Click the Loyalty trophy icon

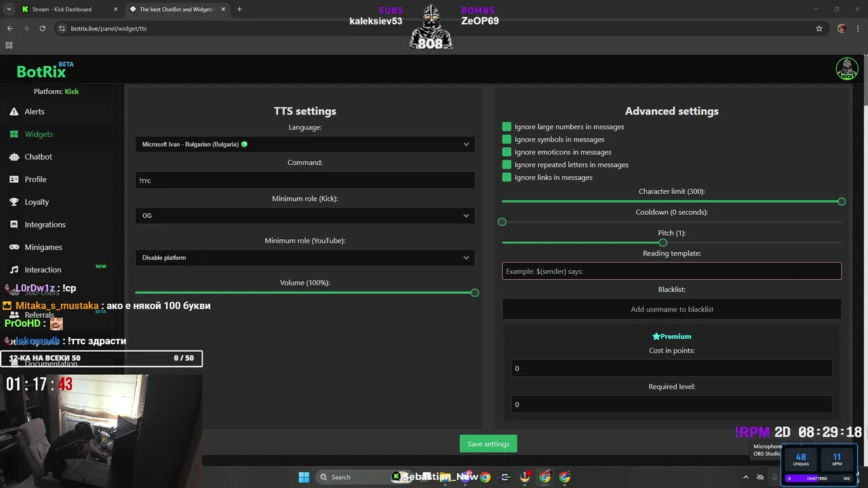(x=14, y=202)
